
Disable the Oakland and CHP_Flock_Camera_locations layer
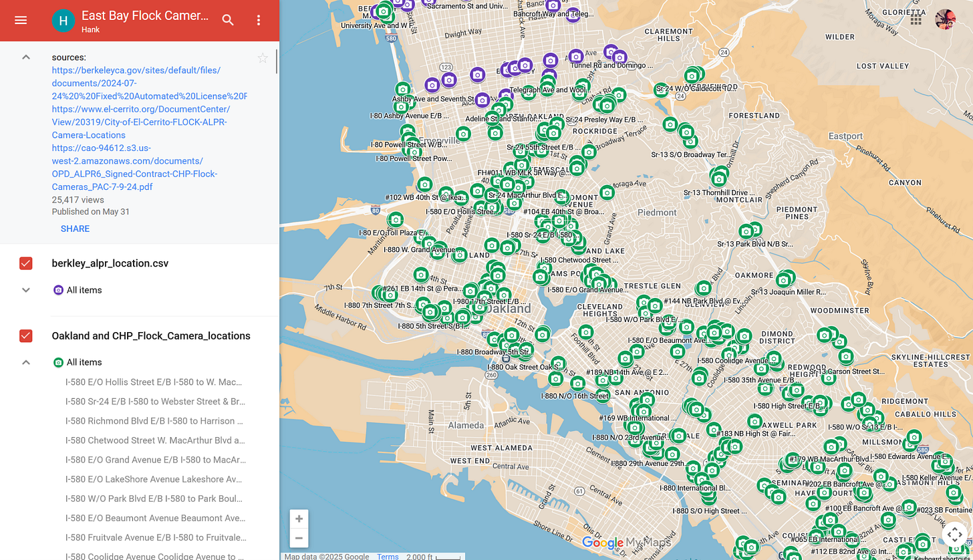pyautogui.click(x=25, y=336)
